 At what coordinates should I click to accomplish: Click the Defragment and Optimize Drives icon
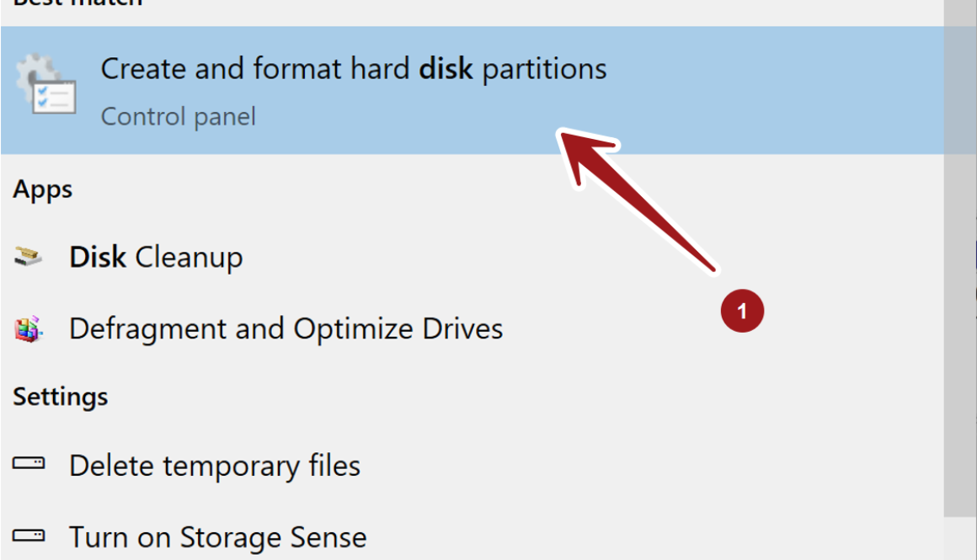(x=29, y=328)
